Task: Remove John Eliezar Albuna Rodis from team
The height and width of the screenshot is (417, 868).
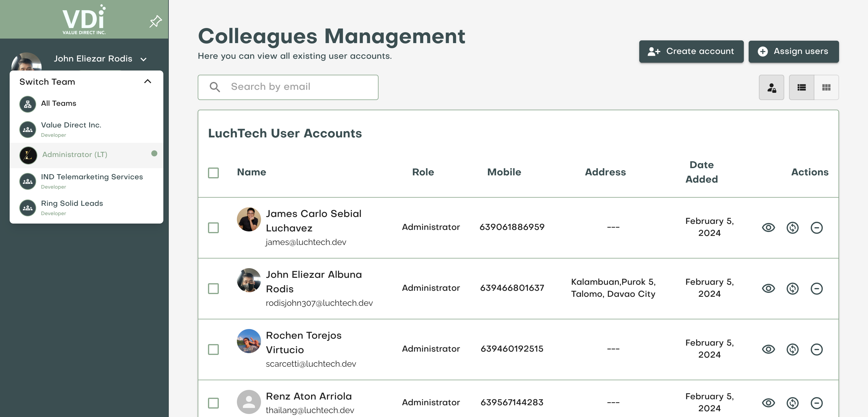Action: click(816, 289)
